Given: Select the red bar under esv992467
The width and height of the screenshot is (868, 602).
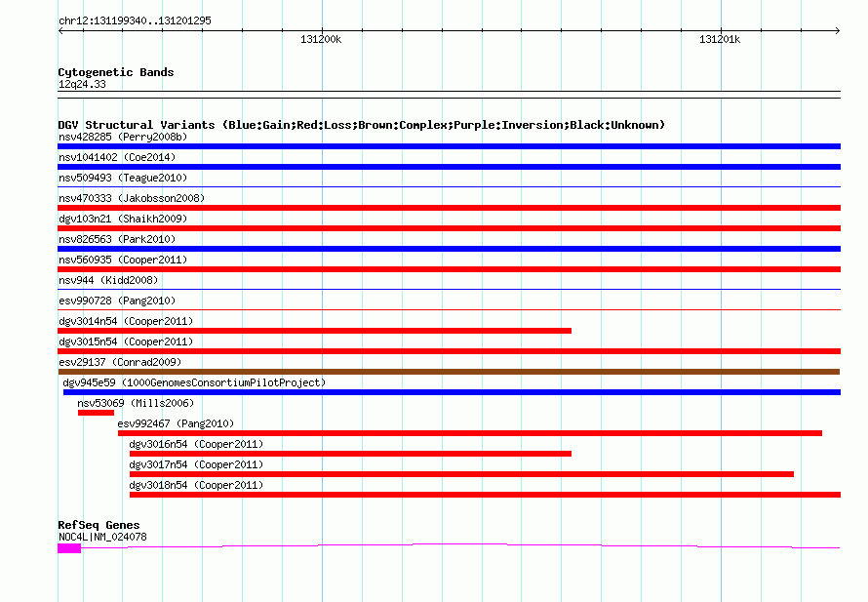Looking at the screenshot, I should (x=470, y=433).
